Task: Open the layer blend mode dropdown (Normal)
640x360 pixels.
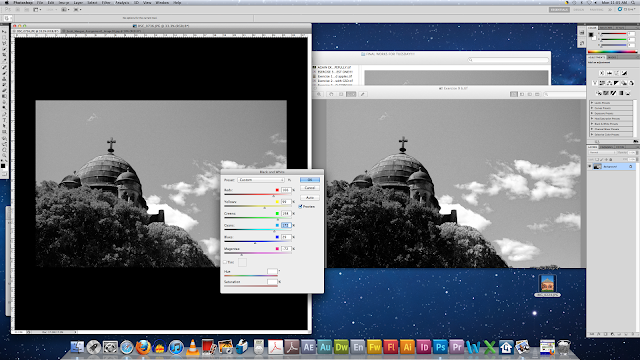Action: click(x=603, y=152)
